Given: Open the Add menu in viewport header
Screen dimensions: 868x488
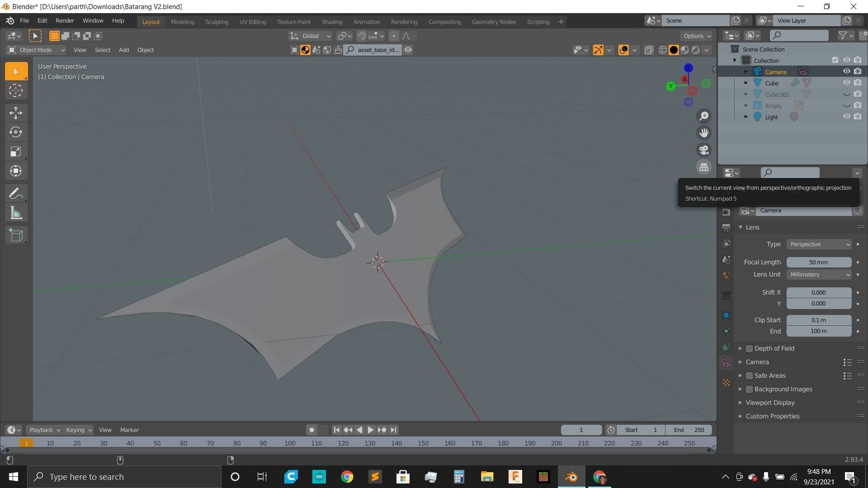Looking at the screenshot, I should point(123,50).
